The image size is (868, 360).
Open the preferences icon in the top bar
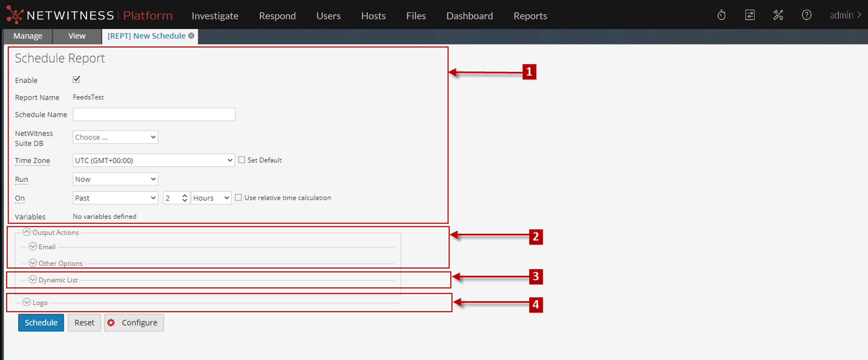(x=750, y=15)
